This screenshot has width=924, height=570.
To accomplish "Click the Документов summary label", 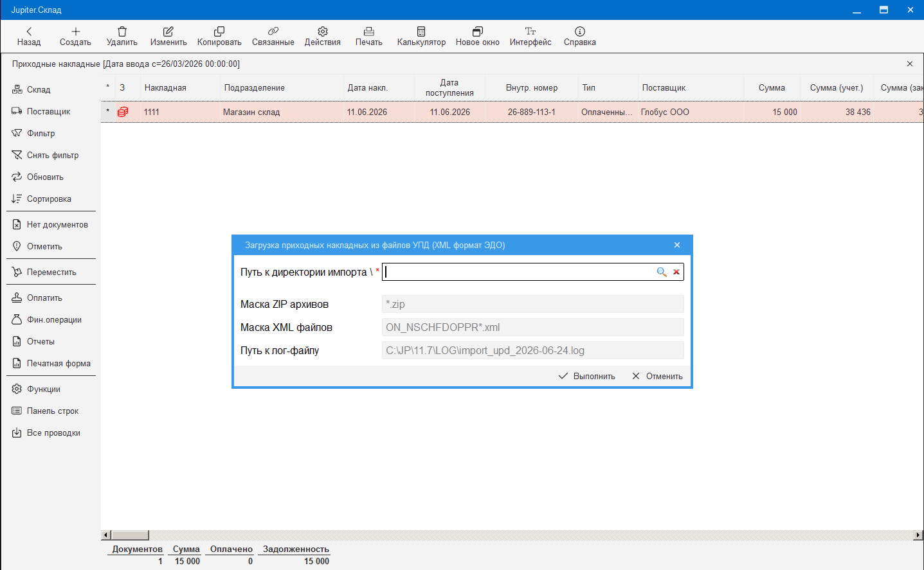I will pos(137,549).
